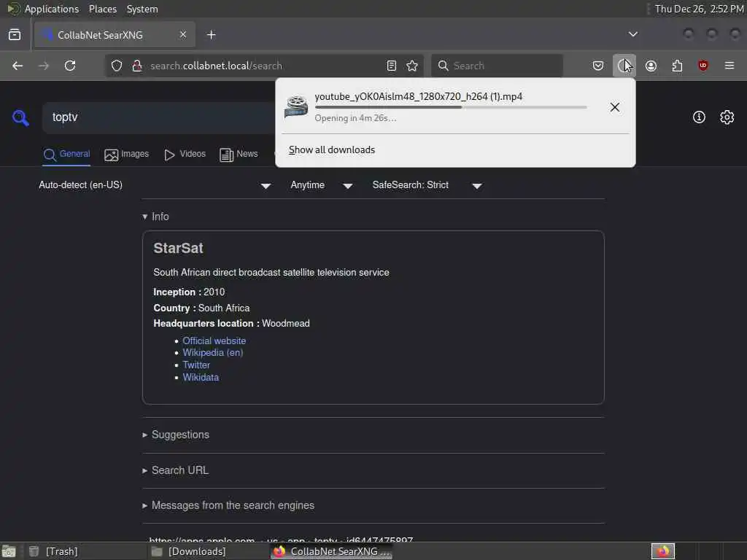Open the Firefox hamburger menu
747x560 pixels.
pyautogui.click(x=729, y=66)
